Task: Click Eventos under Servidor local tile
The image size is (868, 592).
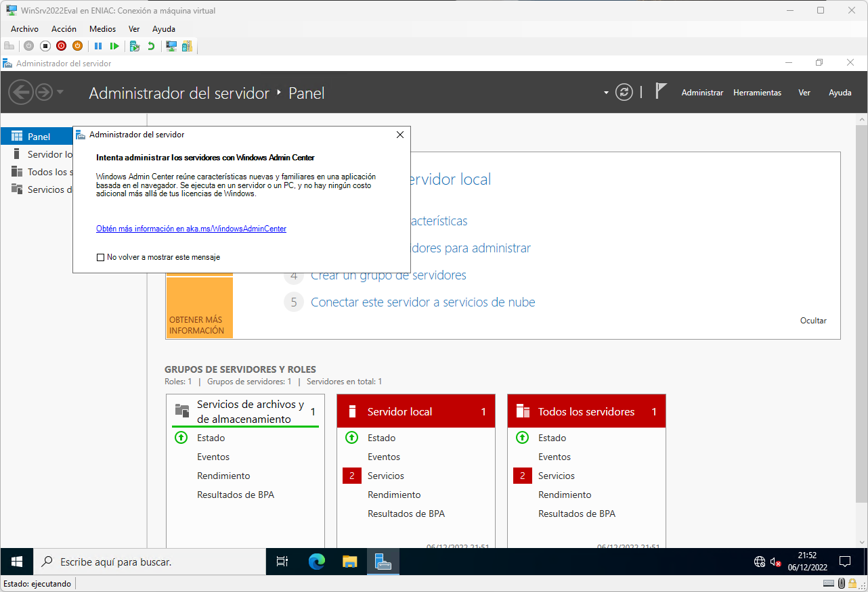Action: 384,457
